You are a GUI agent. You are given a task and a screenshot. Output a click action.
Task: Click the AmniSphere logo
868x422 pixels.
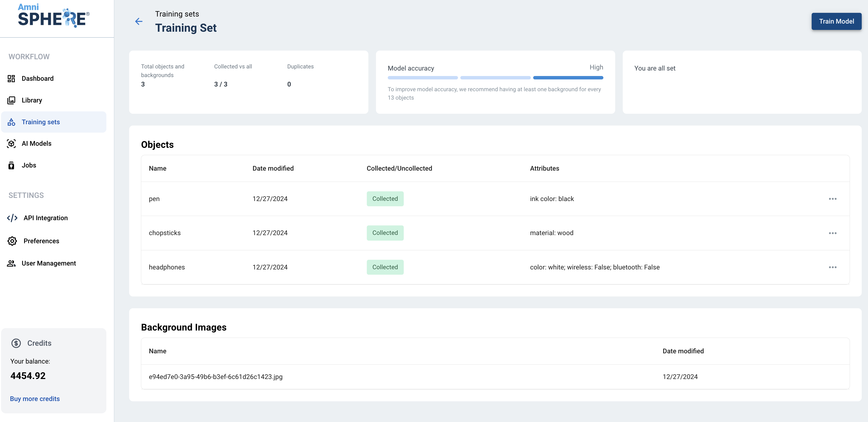53,16
